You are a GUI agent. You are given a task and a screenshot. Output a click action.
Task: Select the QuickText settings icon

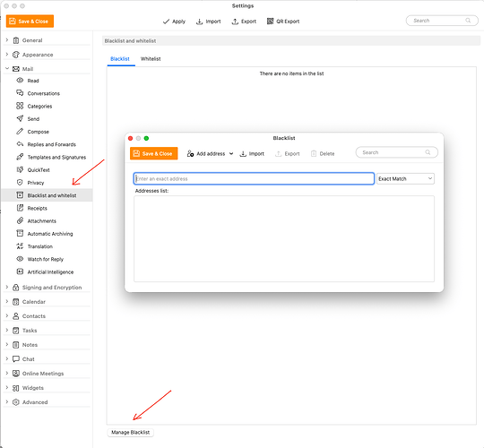[x=20, y=169]
